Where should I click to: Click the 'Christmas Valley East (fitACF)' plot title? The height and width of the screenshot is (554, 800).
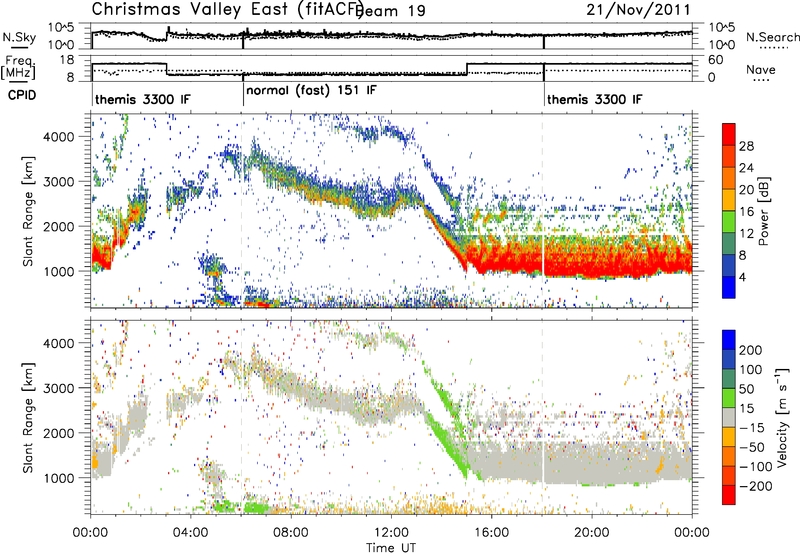click(227, 9)
